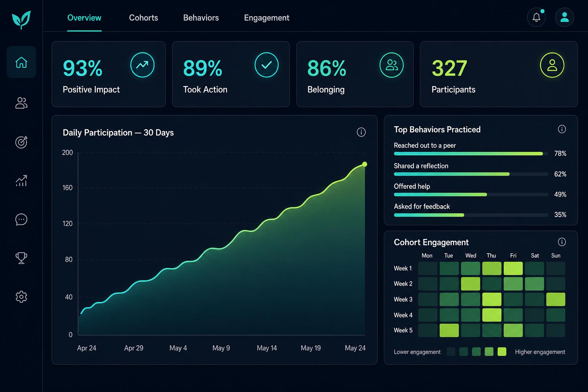Click the Week 5 row label

(403, 330)
